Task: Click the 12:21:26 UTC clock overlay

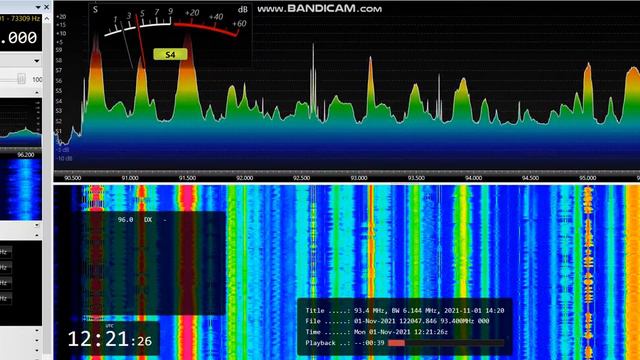Action: tap(109, 339)
